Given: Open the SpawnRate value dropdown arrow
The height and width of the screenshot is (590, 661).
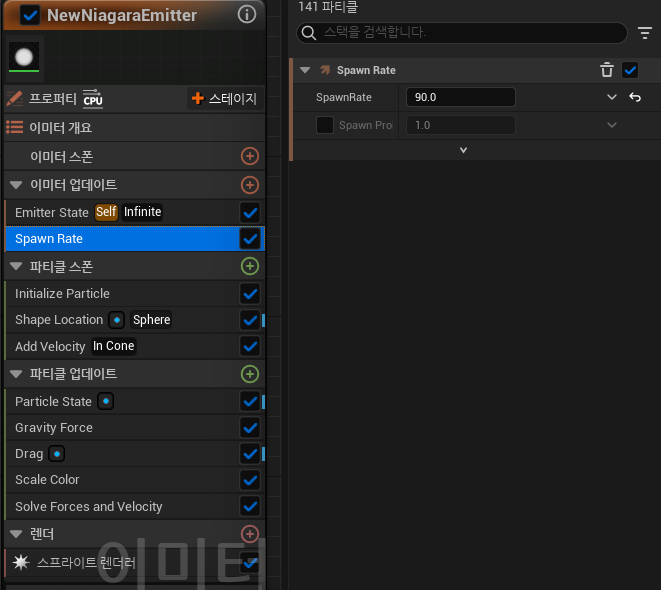Looking at the screenshot, I should [612, 97].
